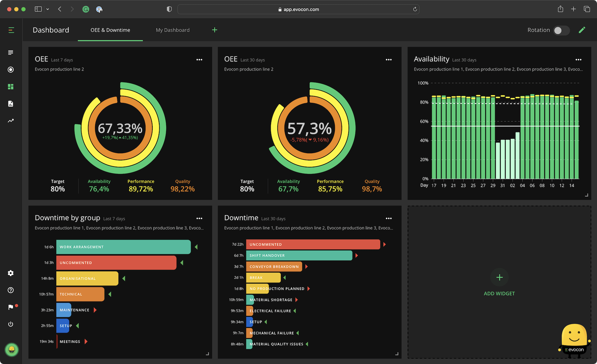Open the flag notifications icon
The width and height of the screenshot is (597, 364).
(11, 307)
